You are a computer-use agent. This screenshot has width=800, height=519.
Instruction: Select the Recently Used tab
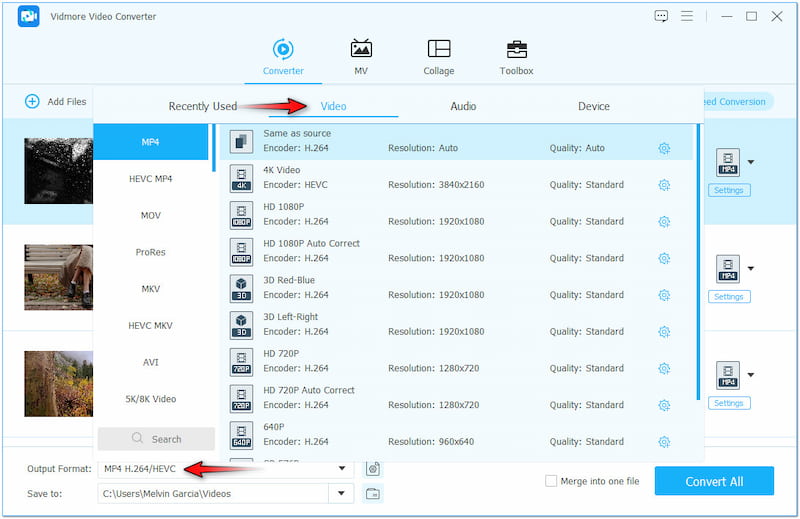(x=202, y=106)
